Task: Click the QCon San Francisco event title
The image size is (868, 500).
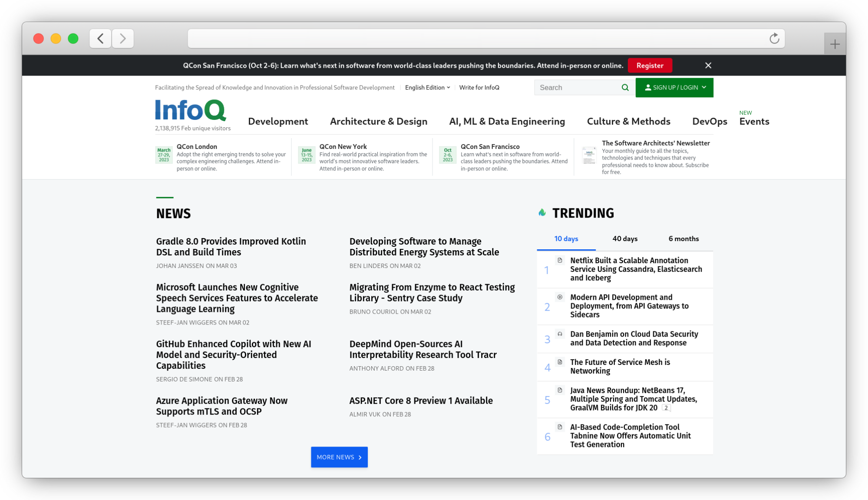Action: (490, 147)
